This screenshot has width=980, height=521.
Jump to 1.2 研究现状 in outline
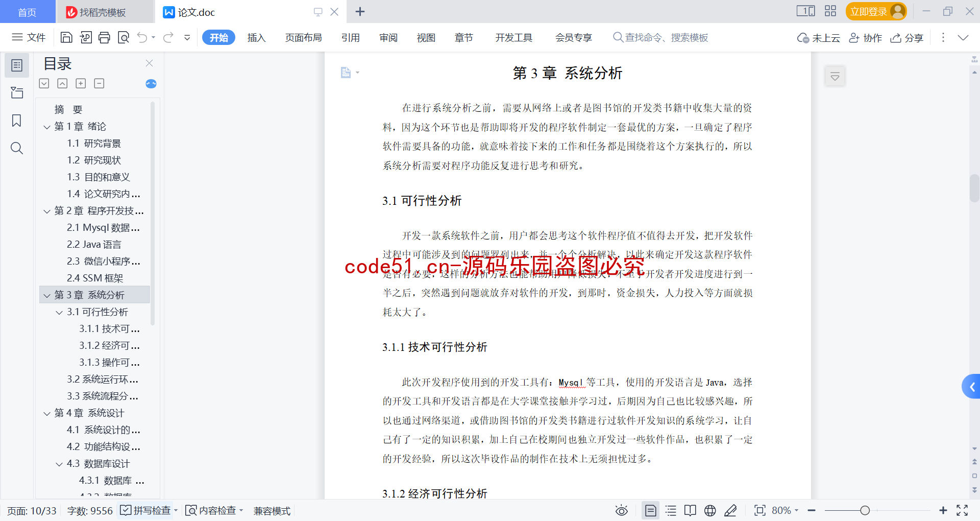point(94,160)
